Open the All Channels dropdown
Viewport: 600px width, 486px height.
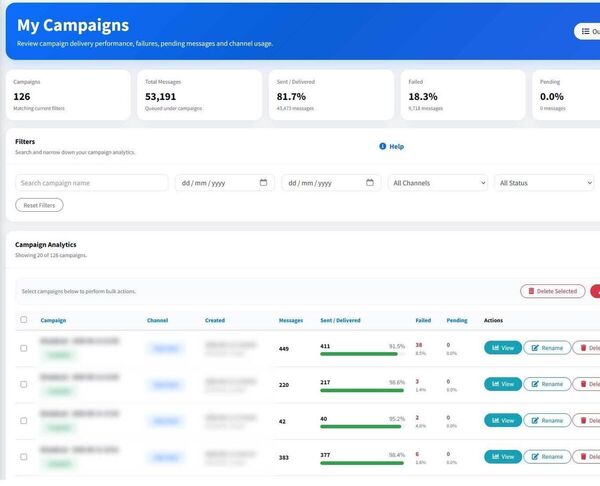tap(438, 183)
